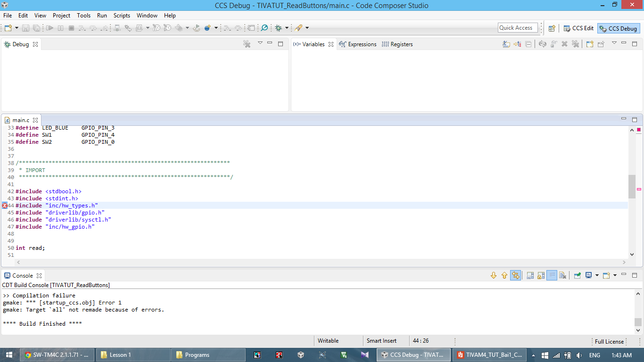Open the Scripts menu
The image size is (644, 362).
tap(122, 16)
